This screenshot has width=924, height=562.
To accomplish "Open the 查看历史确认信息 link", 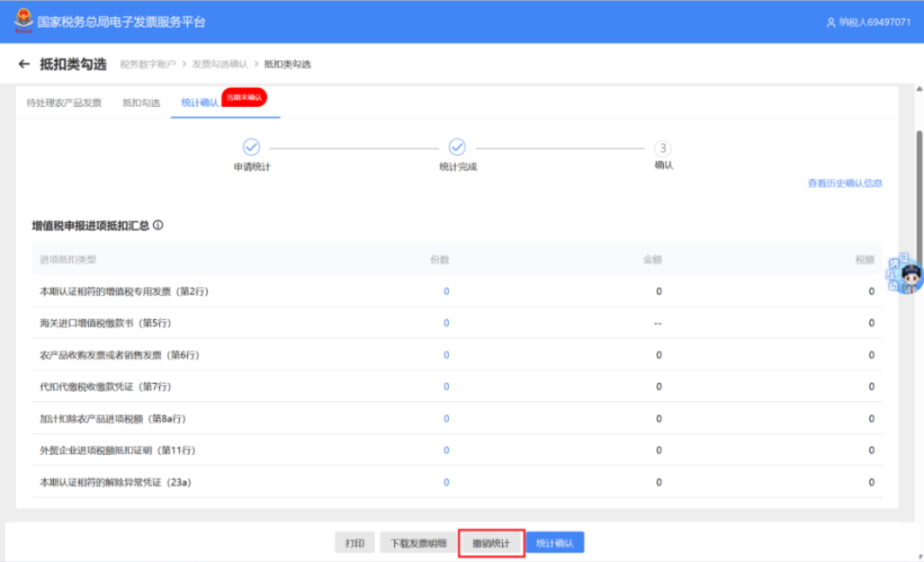I will (x=845, y=183).
